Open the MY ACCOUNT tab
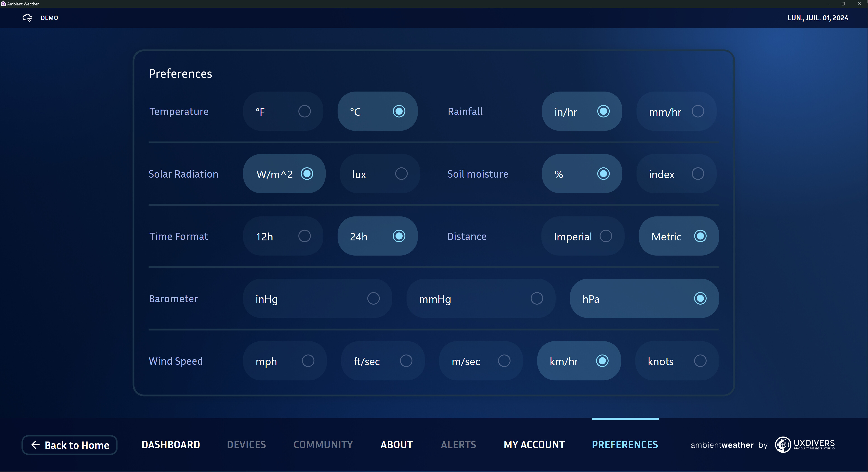This screenshot has width=868, height=472. [x=534, y=445]
